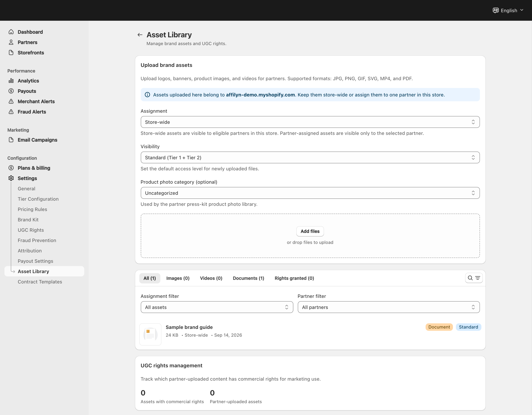Click the info icon in the blue banner
The image size is (532, 415).
(x=147, y=95)
